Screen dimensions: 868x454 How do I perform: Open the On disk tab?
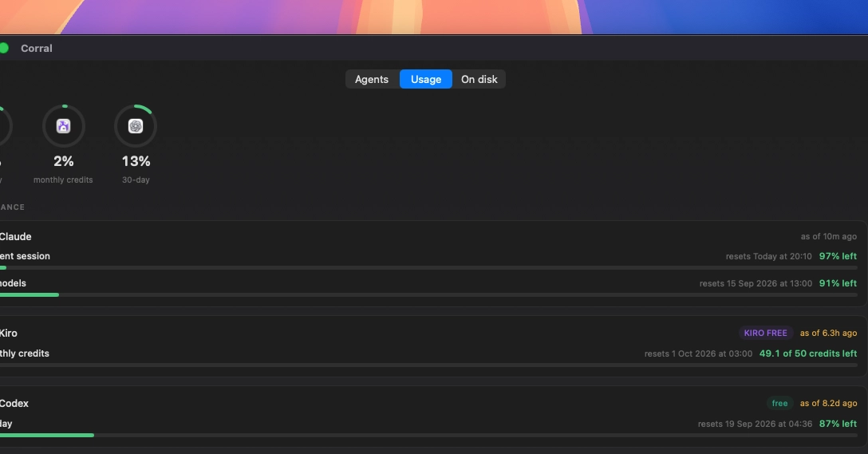coord(479,79)
